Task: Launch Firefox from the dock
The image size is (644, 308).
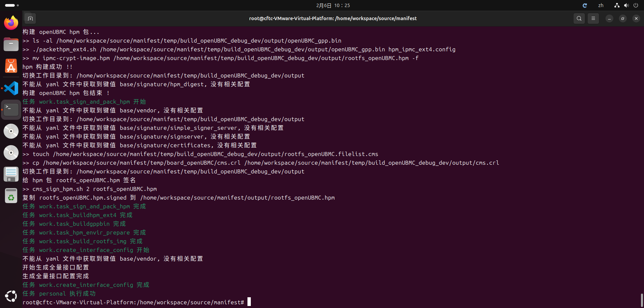Action: pyautogui.click(x=11, y=23)
